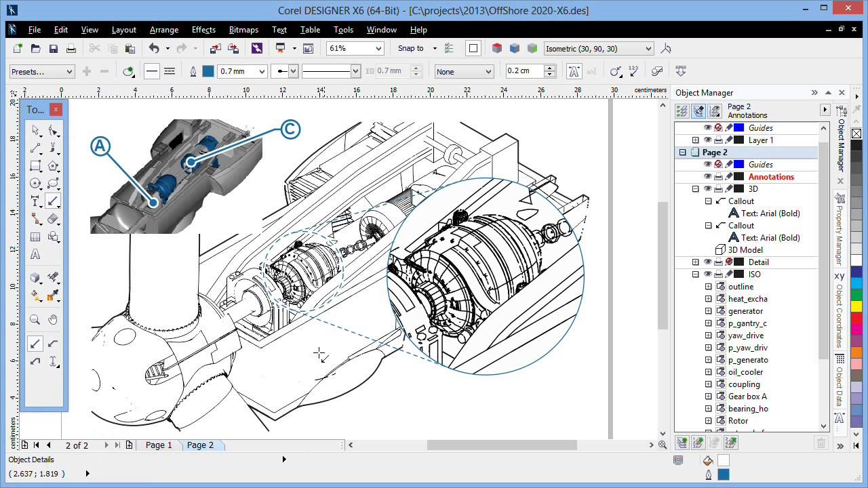
Task: Select the Text tool in the toolbox
Action: (35, 255)
